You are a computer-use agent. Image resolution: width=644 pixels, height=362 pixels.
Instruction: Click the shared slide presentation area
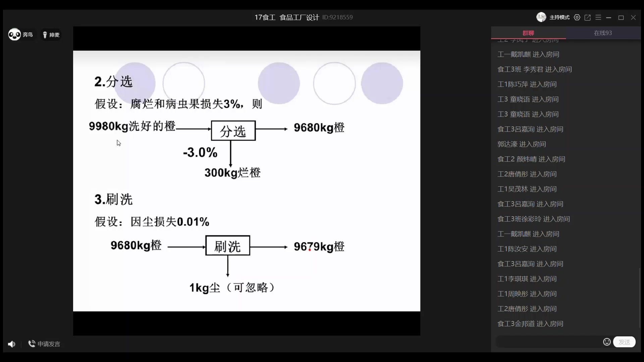(x=247, y=181)
